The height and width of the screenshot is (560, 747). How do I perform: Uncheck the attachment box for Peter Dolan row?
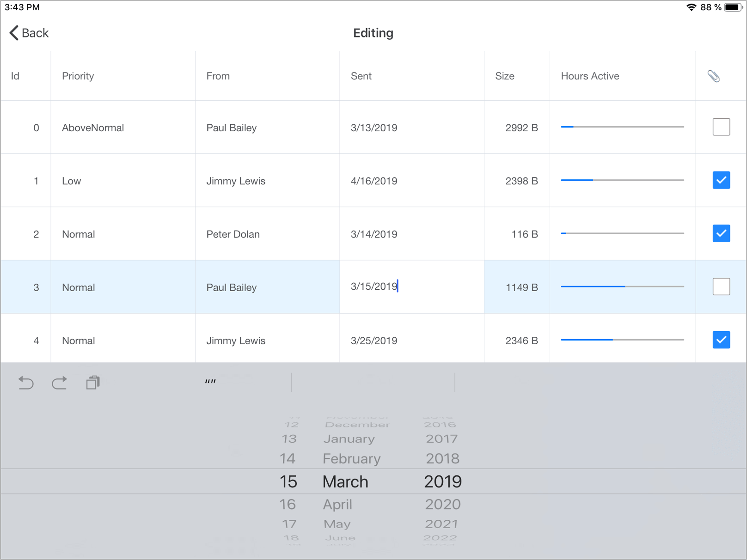point(721,233)
